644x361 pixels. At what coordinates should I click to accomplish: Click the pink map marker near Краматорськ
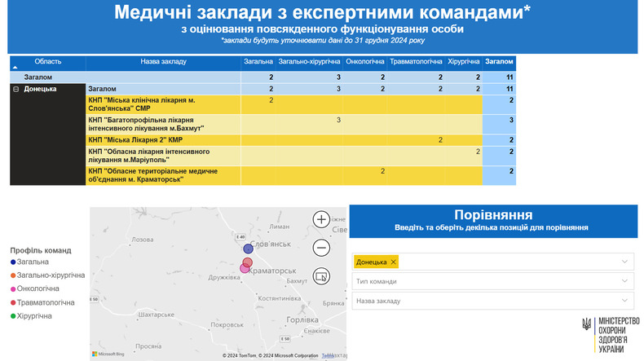pyautogui.click(x=244, y=269)
